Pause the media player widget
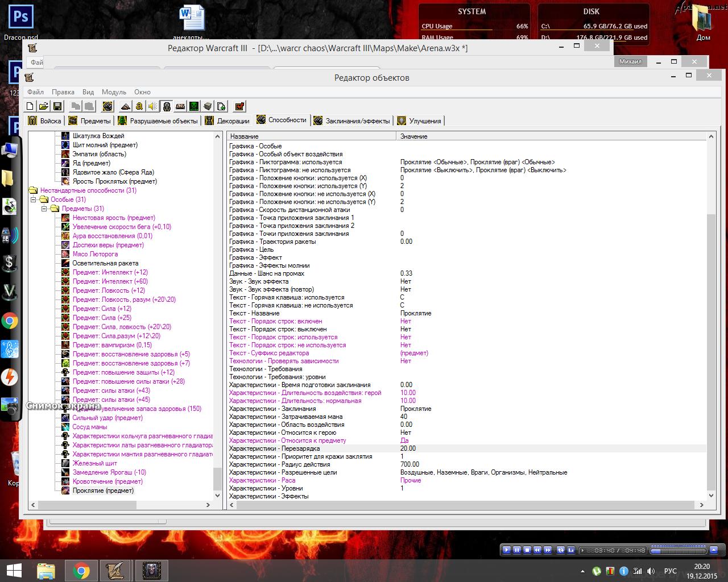The height and width of the screenshot is (582, 728). tap(517, 550)
